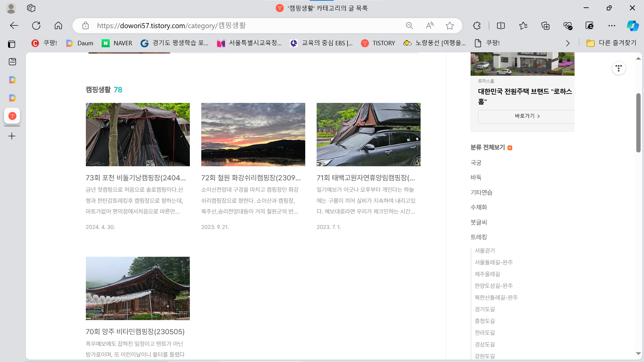Screen dimensions: 644x362
Task: Click the browser Refresh icon
Action: [x=36, y=26]
